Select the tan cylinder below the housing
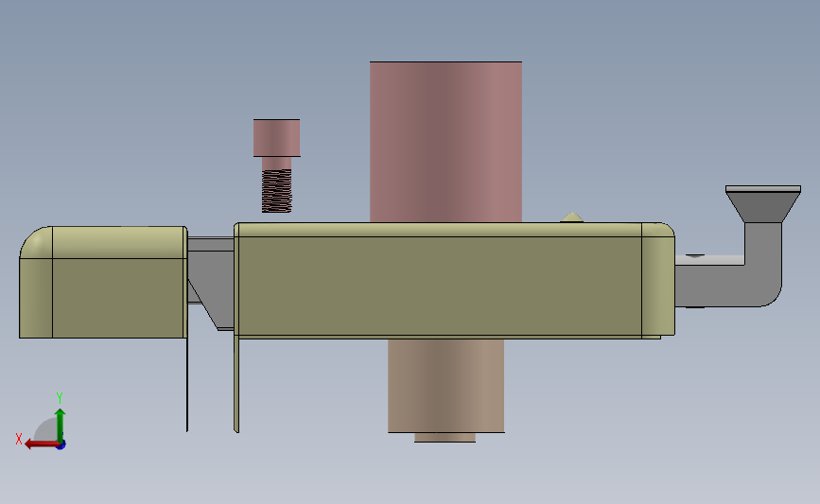The width and height of the screenshot is (820, 504). [446, 387]
